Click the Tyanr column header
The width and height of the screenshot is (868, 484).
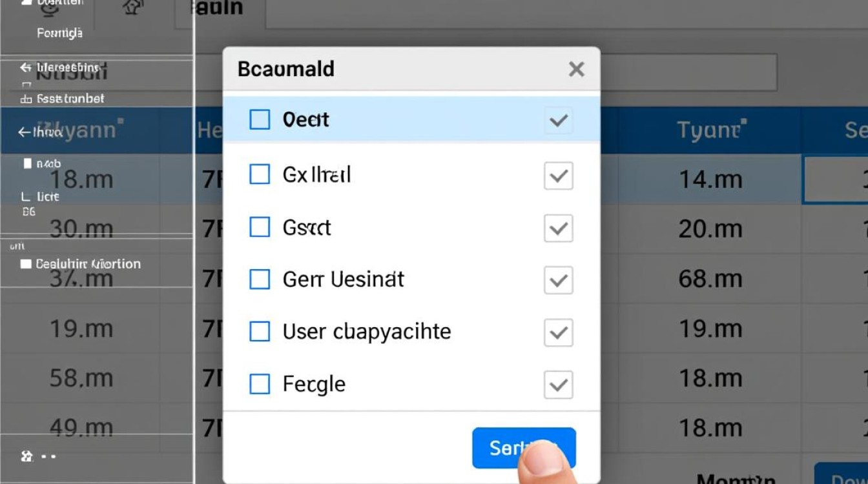[x=708, y=131]
